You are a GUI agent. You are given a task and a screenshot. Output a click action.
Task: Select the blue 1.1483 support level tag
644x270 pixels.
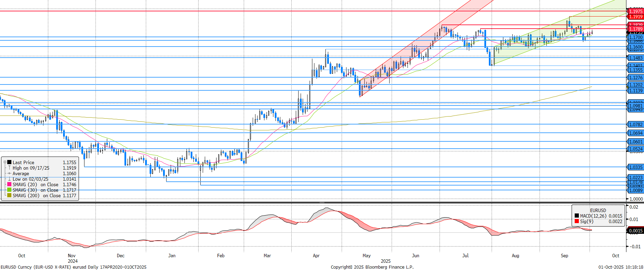pos(635,58)
